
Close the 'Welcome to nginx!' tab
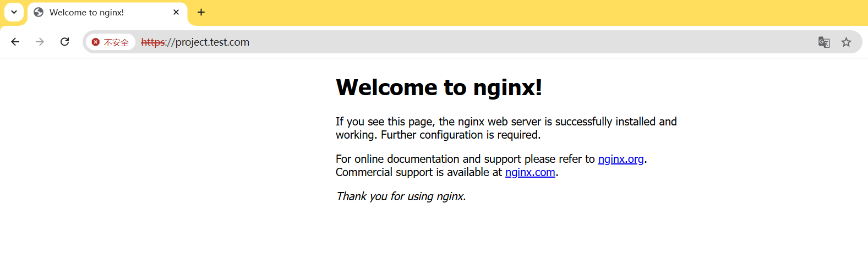[176, 12]
